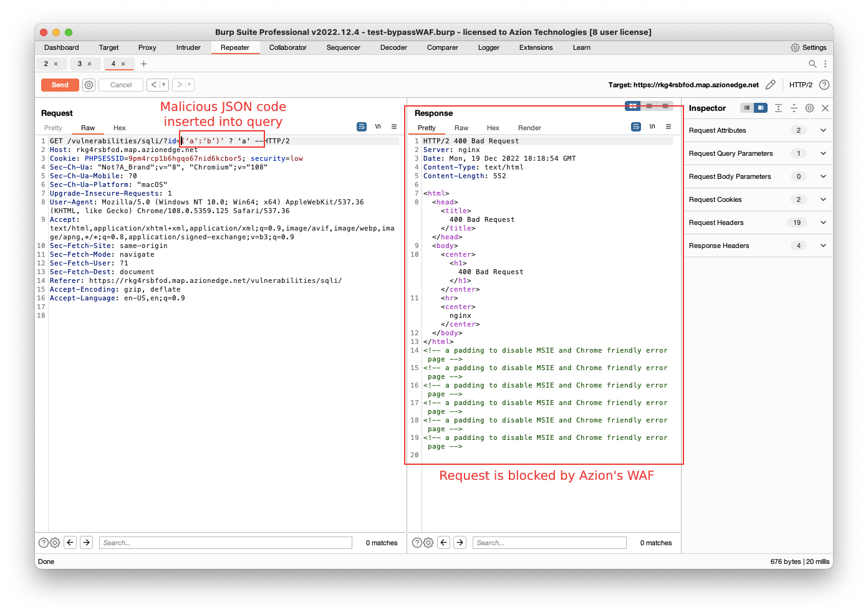Image resolution: width=868 pixels, height=615 pixels.
Task: Search across Repeater tabs magnifier icon
Action: coord(813,64)
